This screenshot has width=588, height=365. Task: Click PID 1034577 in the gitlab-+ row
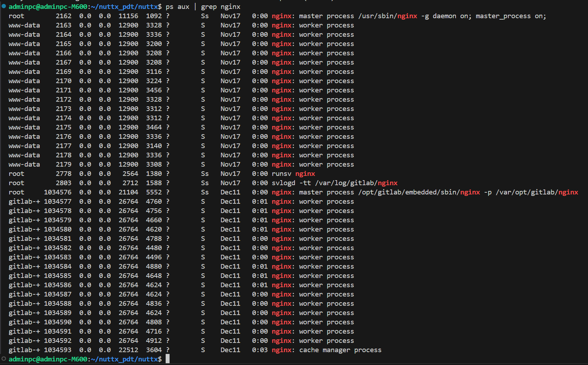click(57, 202)
